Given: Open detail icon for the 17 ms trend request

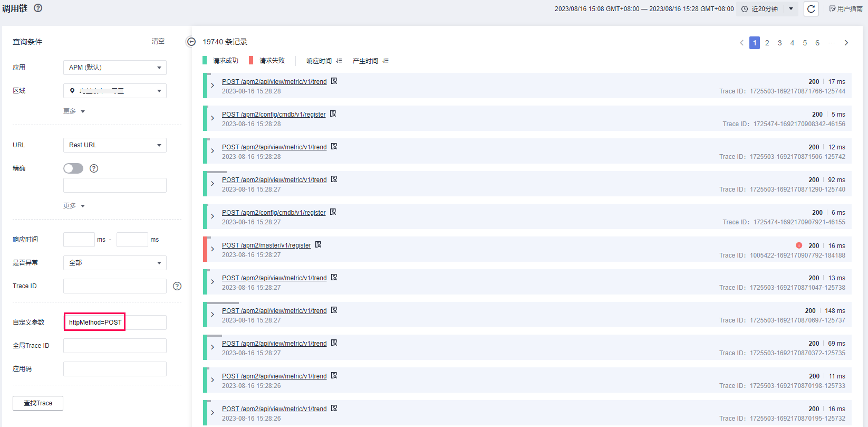Looking at the screenshot, I should 334,81.
